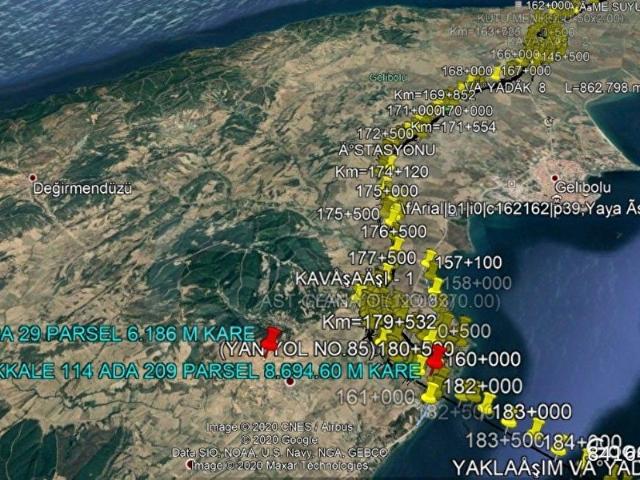Click the 183+500 station label
Image resolution: width=640 pixels, height=480 pixels.
pyautogui.click(x=504, y=440)
